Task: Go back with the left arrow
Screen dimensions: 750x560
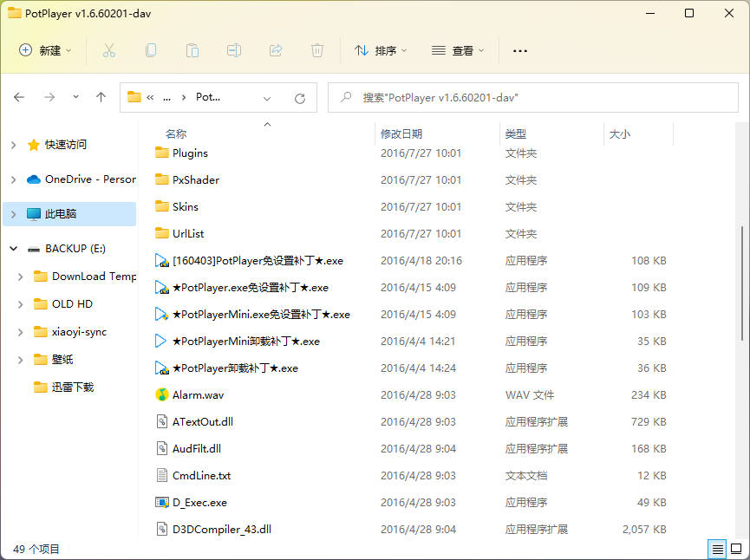Action: (x=19, y=98)
